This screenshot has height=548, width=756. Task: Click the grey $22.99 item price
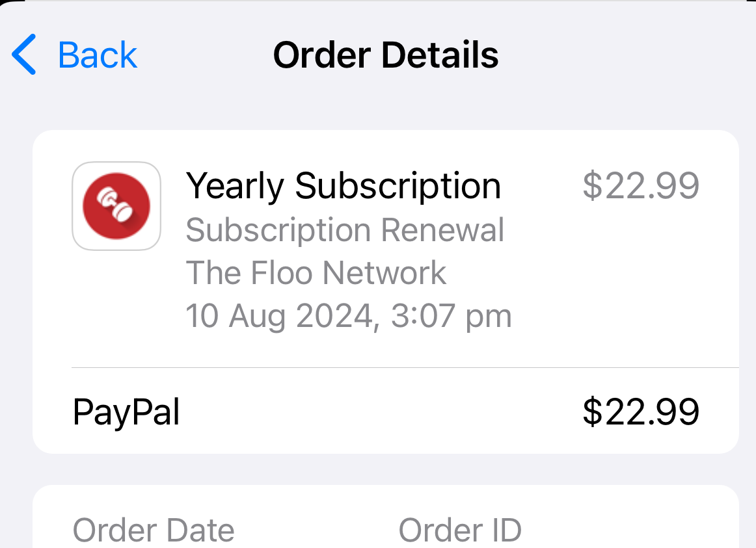[x=640, y=186]
